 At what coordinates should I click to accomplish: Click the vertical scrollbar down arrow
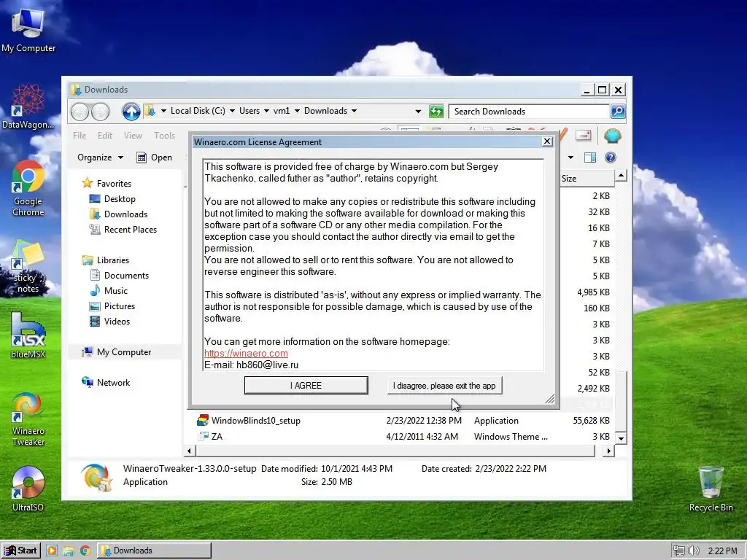click(x=621, y=437)
